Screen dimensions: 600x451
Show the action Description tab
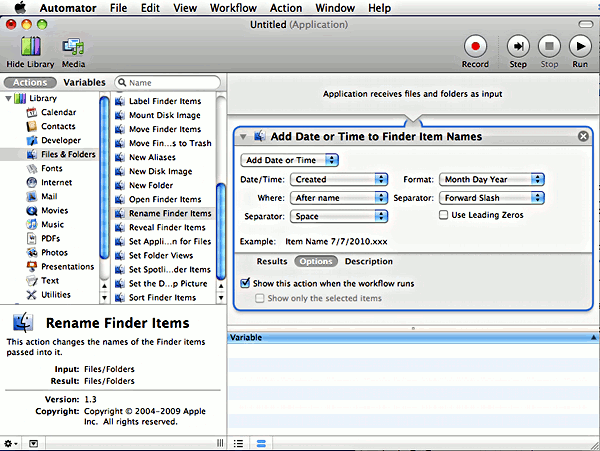[369, 262]
